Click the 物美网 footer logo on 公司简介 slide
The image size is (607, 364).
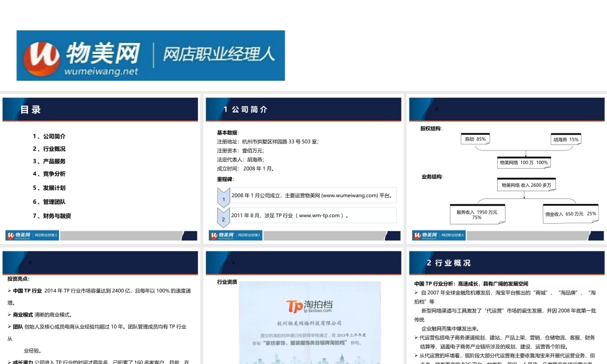click(x=236, y=235)
